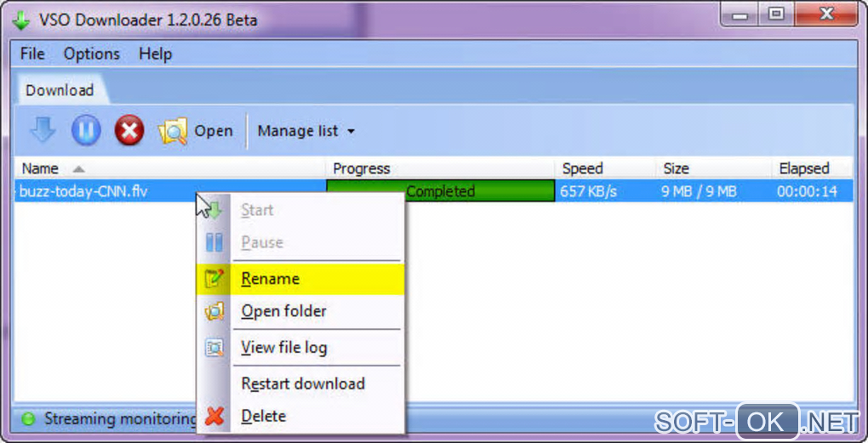The width and height of the screenshot is (868, 443).
Task: Click the Rename pencil icon in context menu
Action: point(214,278)
